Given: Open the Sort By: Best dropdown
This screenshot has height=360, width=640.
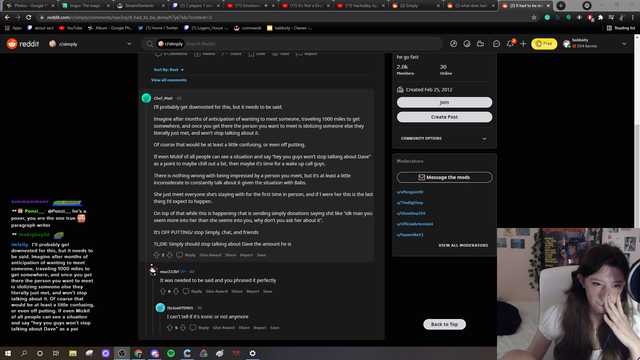Looking at the screenshot, I should [169, 70].
